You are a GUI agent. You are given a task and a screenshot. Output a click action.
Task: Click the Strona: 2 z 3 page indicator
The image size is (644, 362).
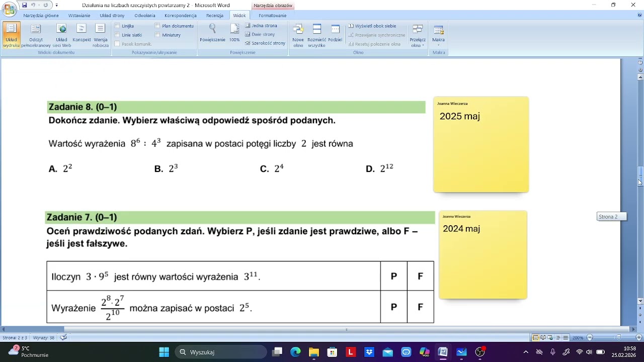point(15,338)
